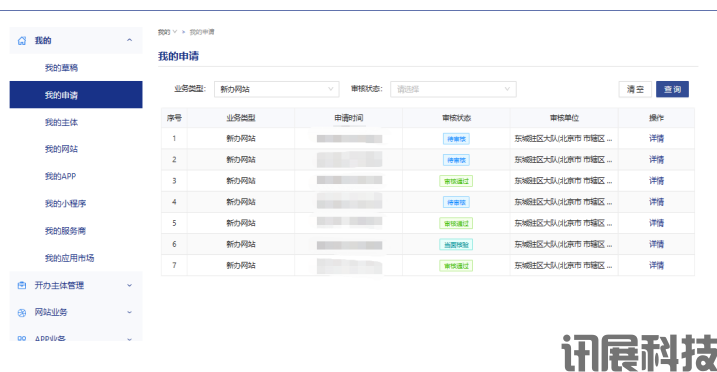Expand the 开办主体管理 section chevron
This screenshot has height=372, width=717.
129,286
